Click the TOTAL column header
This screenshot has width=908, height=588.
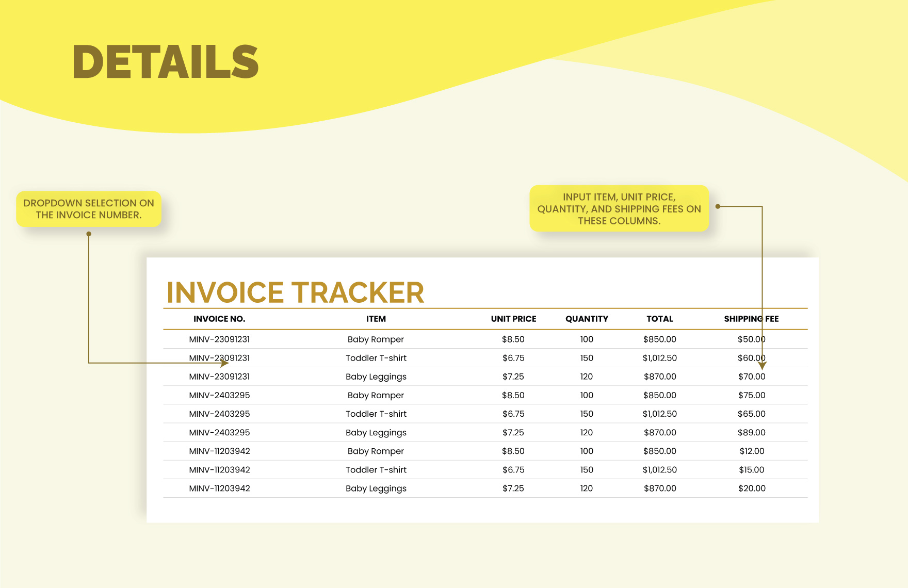(x=660, y=319)
